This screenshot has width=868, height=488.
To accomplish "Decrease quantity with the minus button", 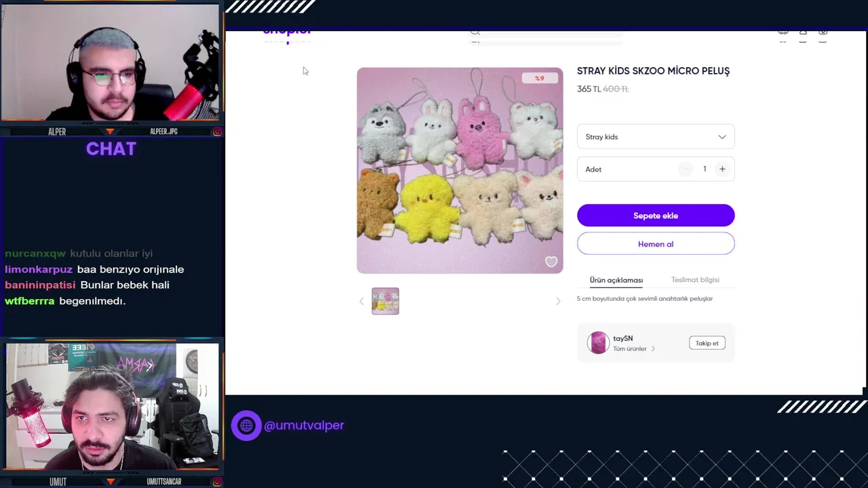I will point(686,169).
